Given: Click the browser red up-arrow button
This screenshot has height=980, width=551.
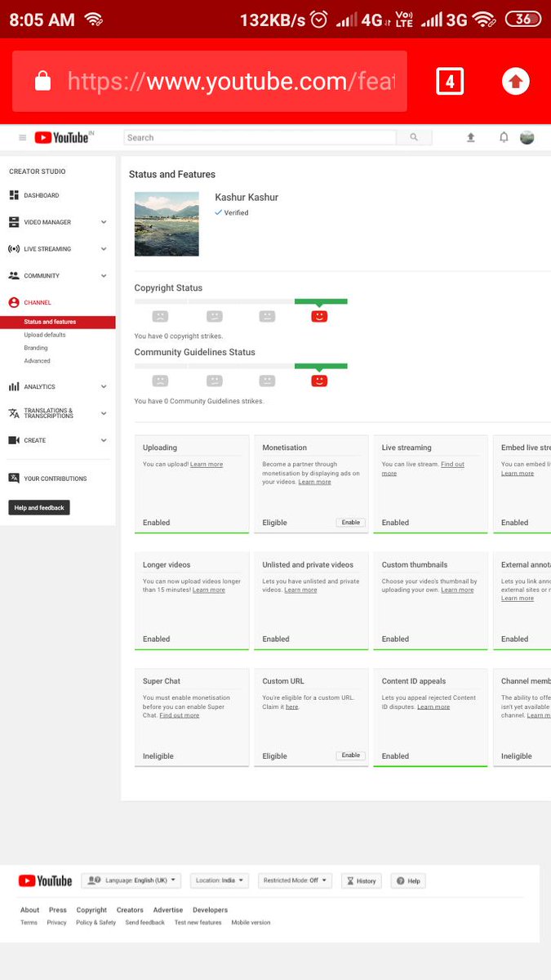Looking at the screenshot, I should pyautogui.click(x=515, y=82).
